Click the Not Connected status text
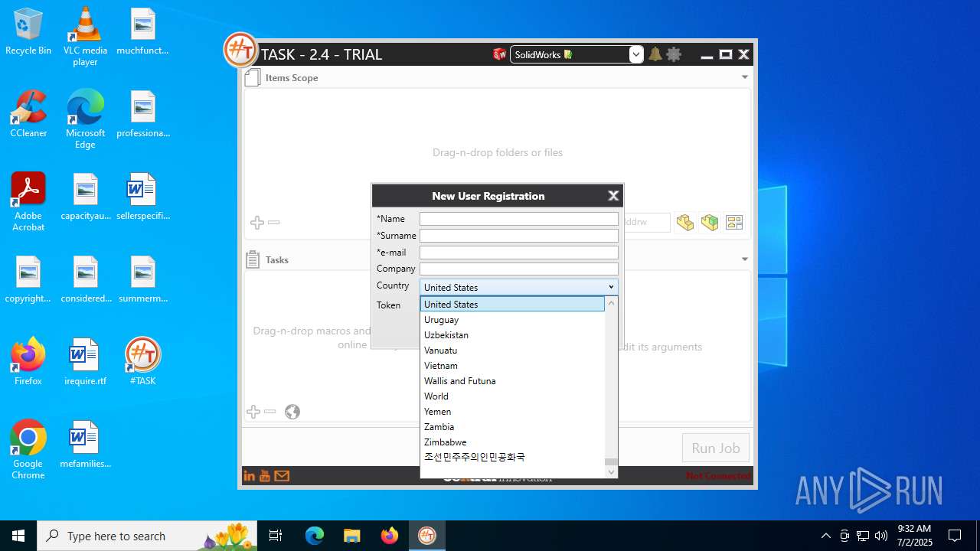This screenshot has width=980, height=551. coord(718,476)
